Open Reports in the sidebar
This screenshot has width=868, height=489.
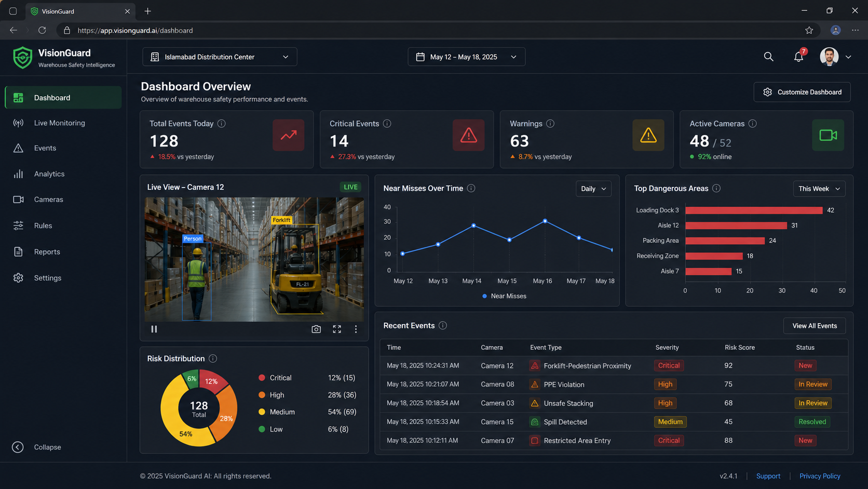pyautogui.click(x=63, y=252)
